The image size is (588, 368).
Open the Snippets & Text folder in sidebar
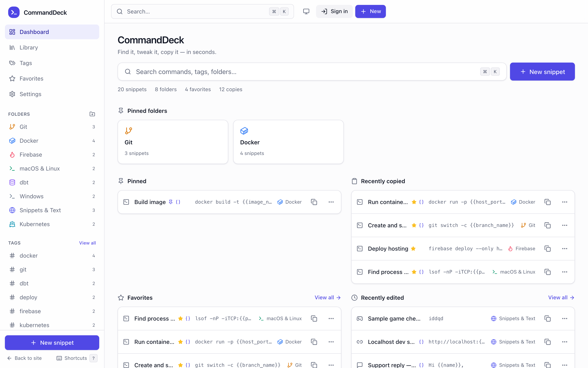tap(52, 210)
